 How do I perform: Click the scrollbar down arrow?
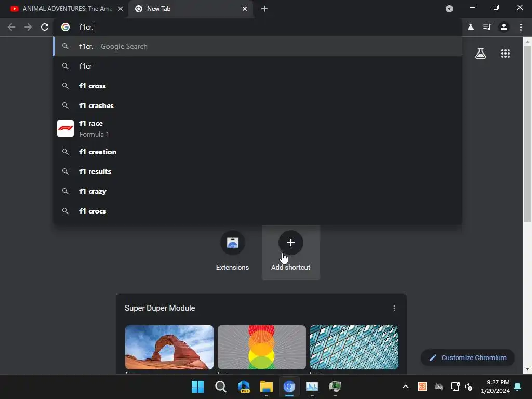(527, 369)
